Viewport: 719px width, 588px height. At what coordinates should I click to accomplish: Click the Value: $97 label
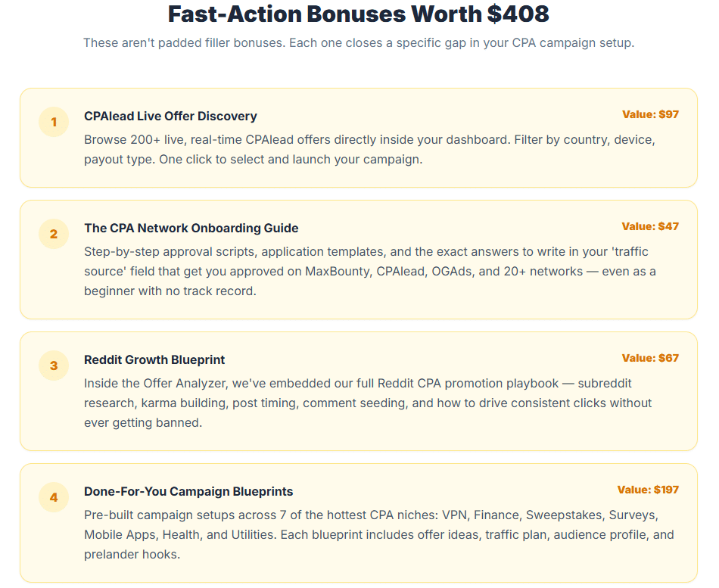coord(650,114)
